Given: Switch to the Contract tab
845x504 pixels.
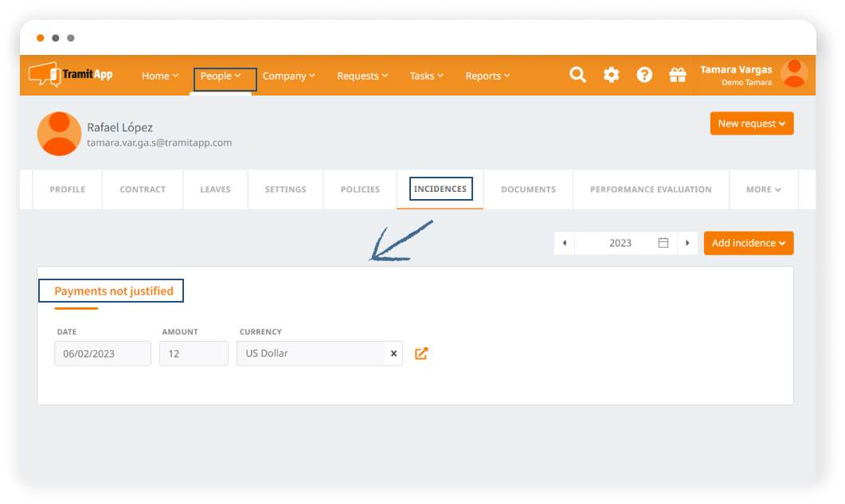Looking at the screenshot, I should click(x=143, y=189).
